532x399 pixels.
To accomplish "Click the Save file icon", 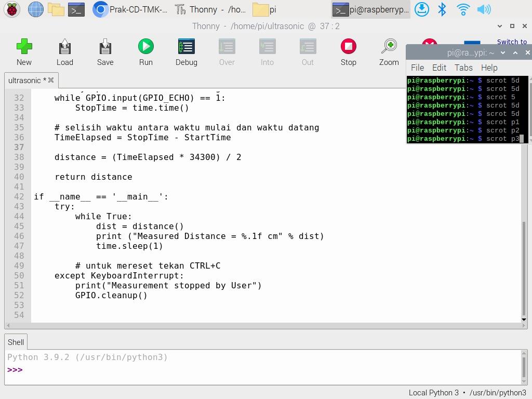I will pyautogui.click(x=105, y=46).
